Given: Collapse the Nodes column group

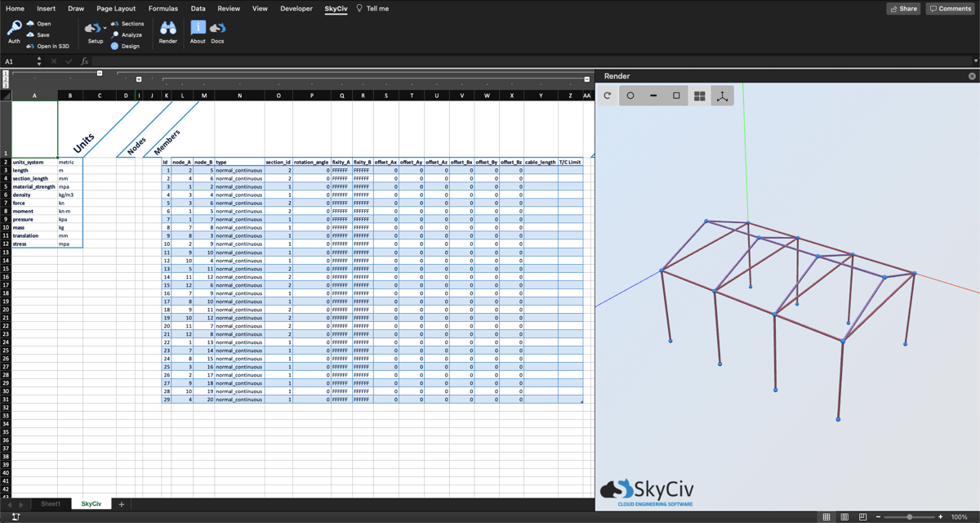Looking at the screenshot, I should (138, 78).
